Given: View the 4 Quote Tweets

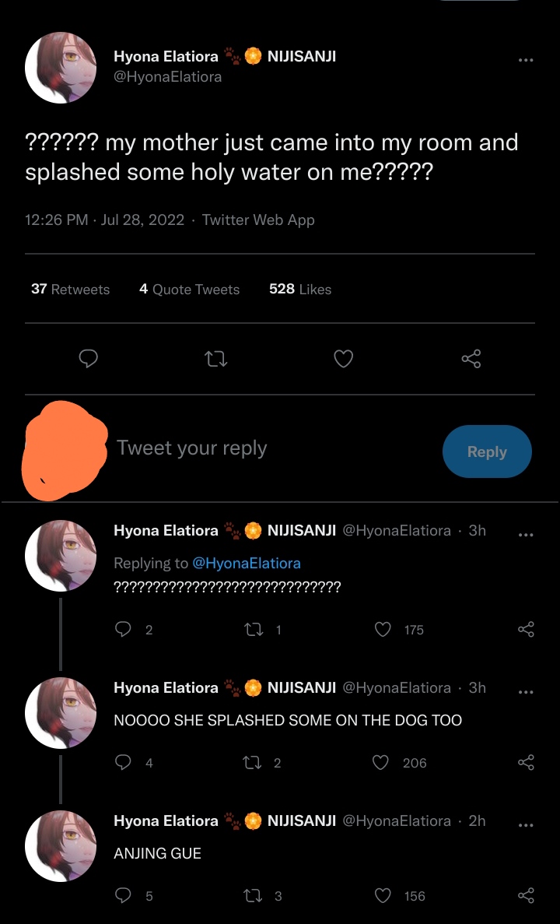Looking at the screenshot, I should click(189, 289).
